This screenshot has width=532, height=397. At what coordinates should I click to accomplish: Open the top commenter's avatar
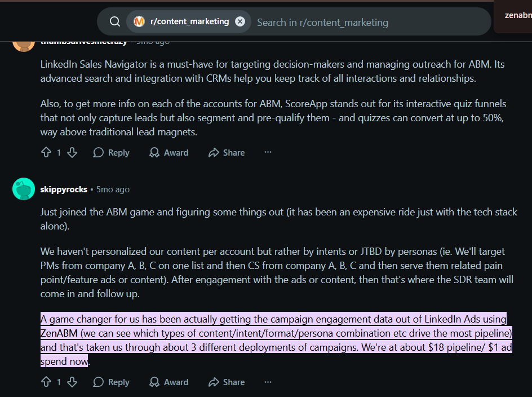click(x=24, y=44)
